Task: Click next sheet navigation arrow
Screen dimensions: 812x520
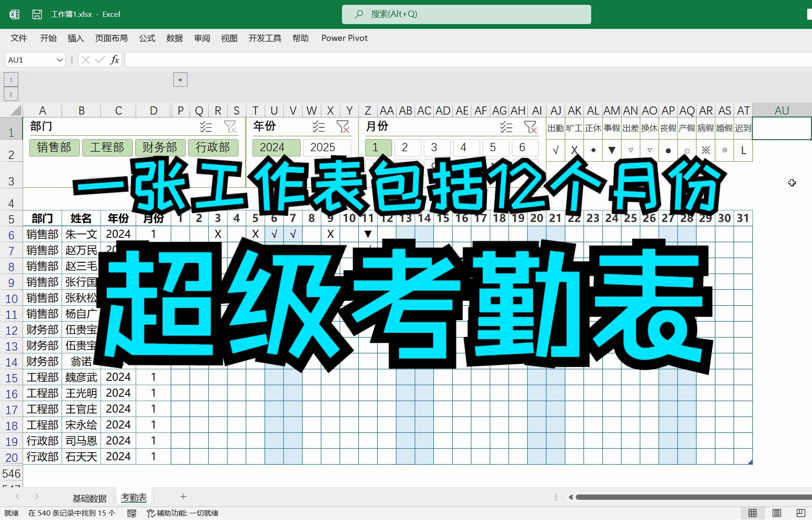Action: coord(37,496)
